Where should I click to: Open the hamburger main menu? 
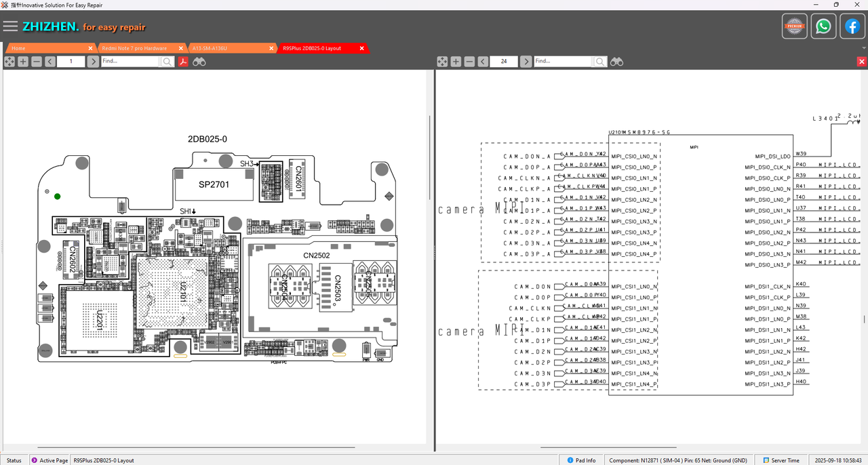(10, 26)
